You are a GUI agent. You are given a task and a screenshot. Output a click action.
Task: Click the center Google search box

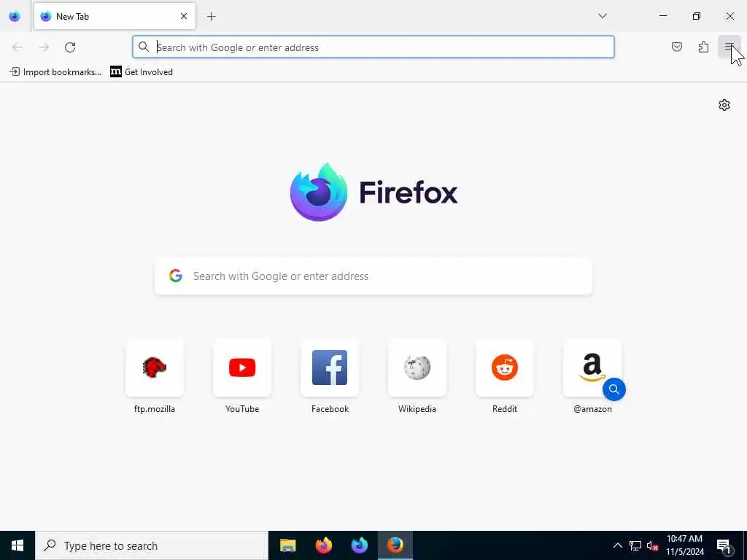pyautogui.click(x=373, y=276)
